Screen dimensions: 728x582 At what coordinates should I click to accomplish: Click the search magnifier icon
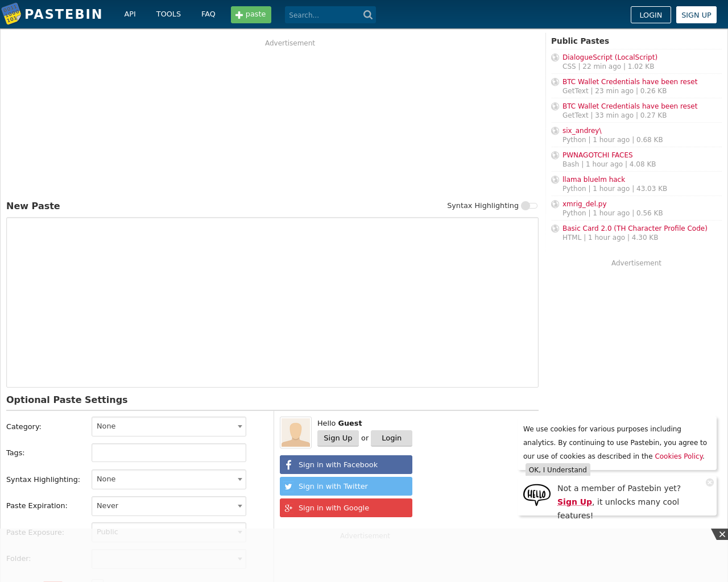pos(368,15)
